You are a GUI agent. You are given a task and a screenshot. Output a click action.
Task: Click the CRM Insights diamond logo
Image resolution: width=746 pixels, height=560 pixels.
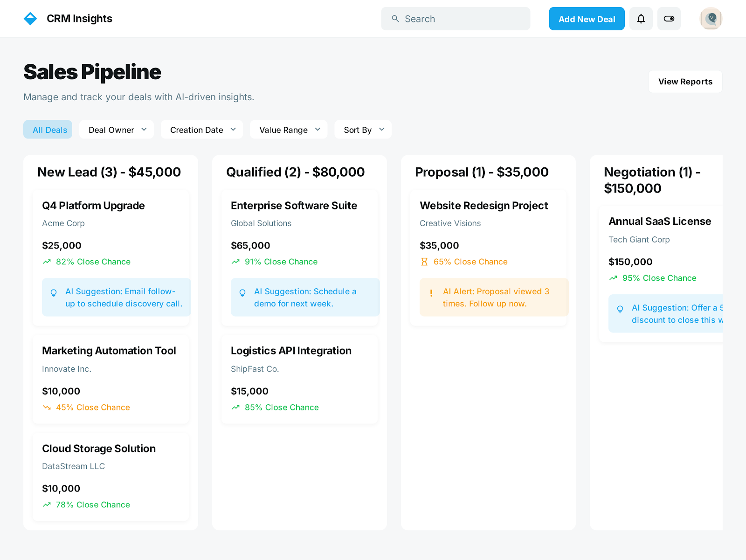click(30, 18)
